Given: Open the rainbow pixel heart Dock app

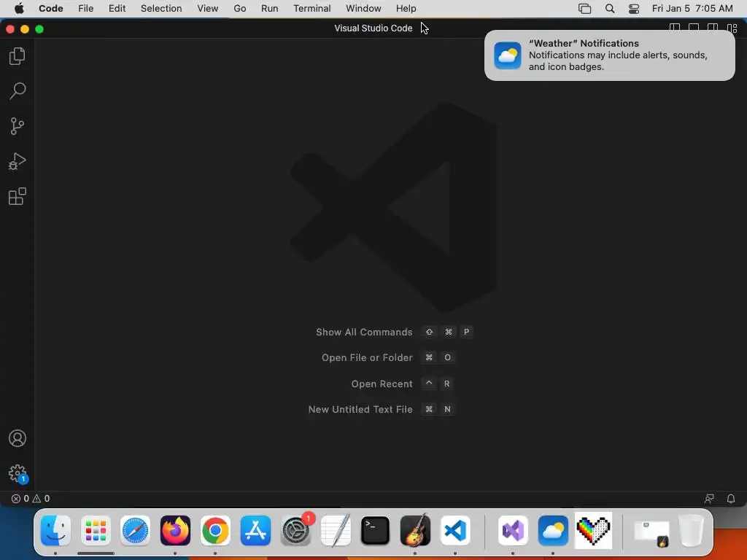Looking at the screenshot, I should point(594,531).
